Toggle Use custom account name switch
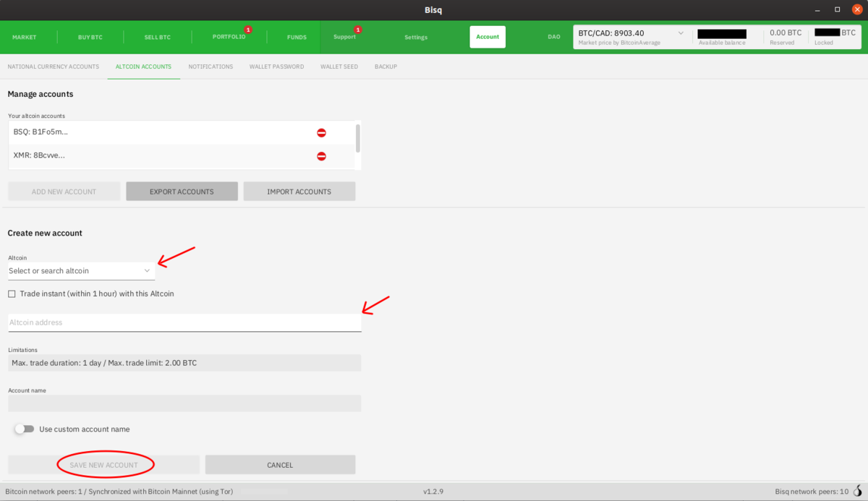The height and width of the screenshot is (501, 868). [x=25, y=429]
